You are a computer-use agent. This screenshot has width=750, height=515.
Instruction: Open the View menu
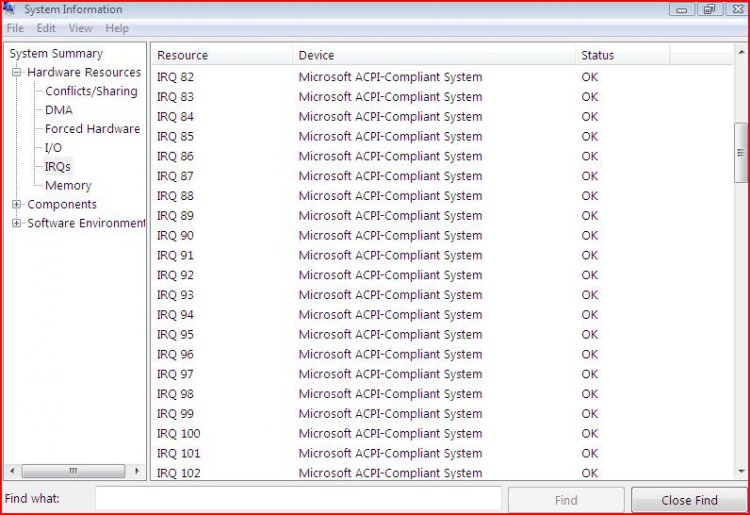80,28
